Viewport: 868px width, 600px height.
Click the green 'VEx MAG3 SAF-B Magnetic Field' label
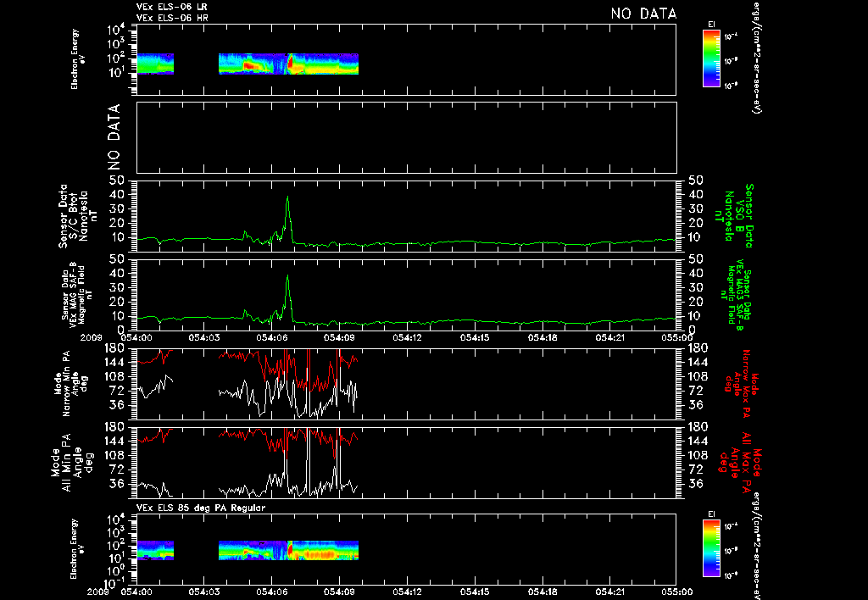point(737,296)
